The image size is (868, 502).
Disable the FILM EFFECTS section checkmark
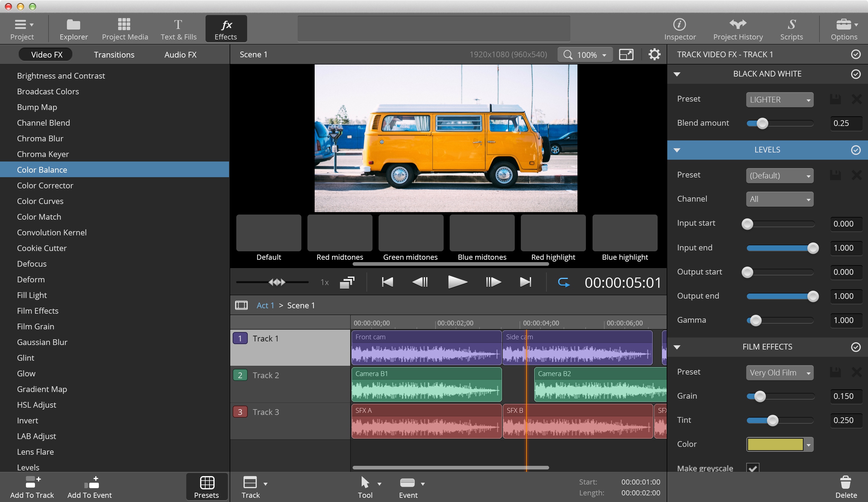click(x=856, y=347)
